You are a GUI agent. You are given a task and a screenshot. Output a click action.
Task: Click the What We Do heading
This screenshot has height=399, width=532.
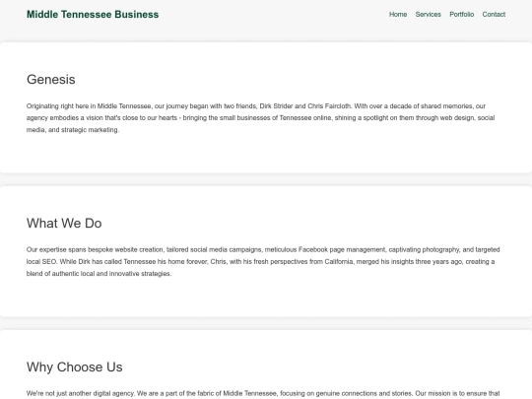(x=64, y=224)
